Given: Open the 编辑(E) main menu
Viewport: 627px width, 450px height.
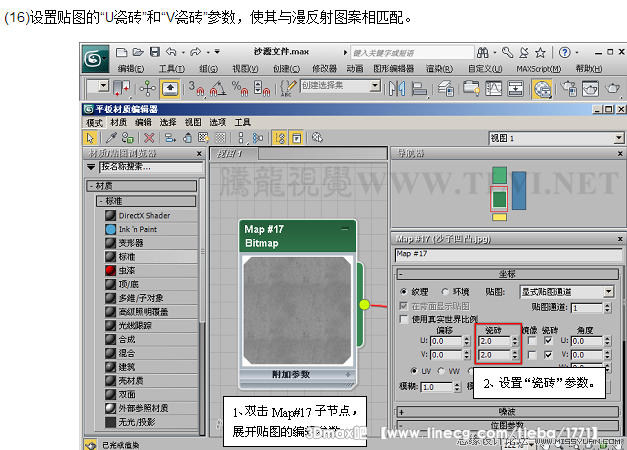Looking at the screenshot, I should coord(131,69).
